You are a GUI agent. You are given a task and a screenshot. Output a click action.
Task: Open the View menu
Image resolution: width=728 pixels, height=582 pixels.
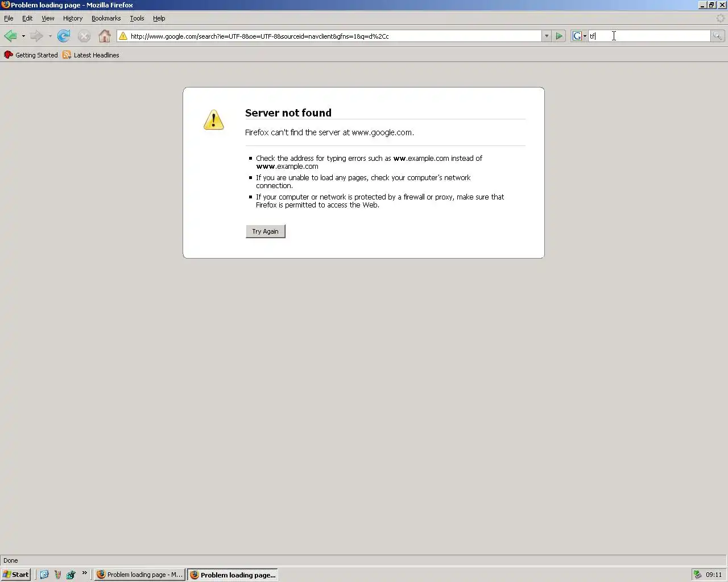[48, 18]
